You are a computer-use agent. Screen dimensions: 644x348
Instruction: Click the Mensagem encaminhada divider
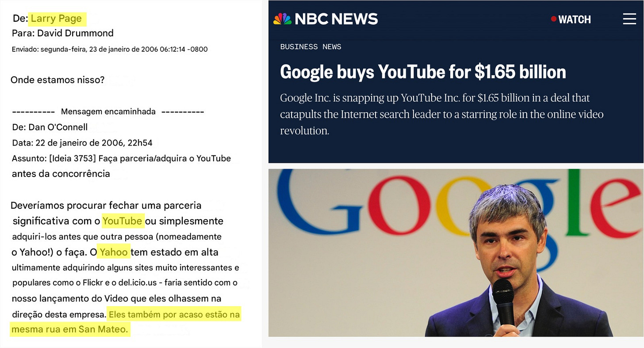point(108,112)
